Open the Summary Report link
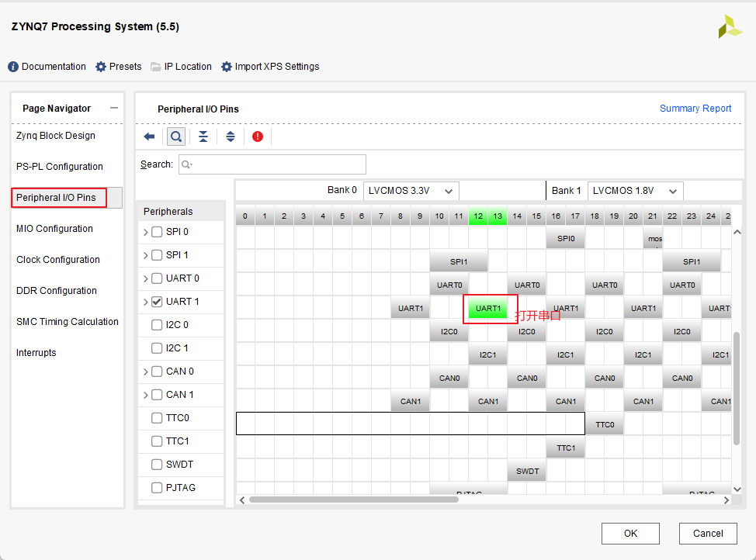The height and width of the screenshot is (560, 756). pyautogui.click(x=695, y=109)
